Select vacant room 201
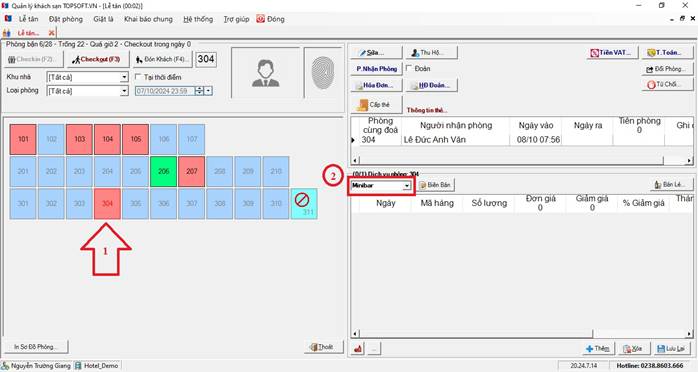The height and width of the screenshot is (372, 698). [x=23, y=171]
